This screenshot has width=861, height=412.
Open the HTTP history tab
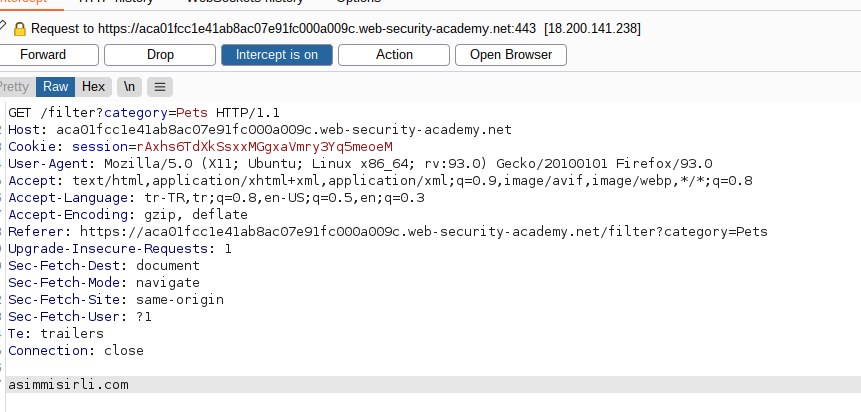[115, 2]
